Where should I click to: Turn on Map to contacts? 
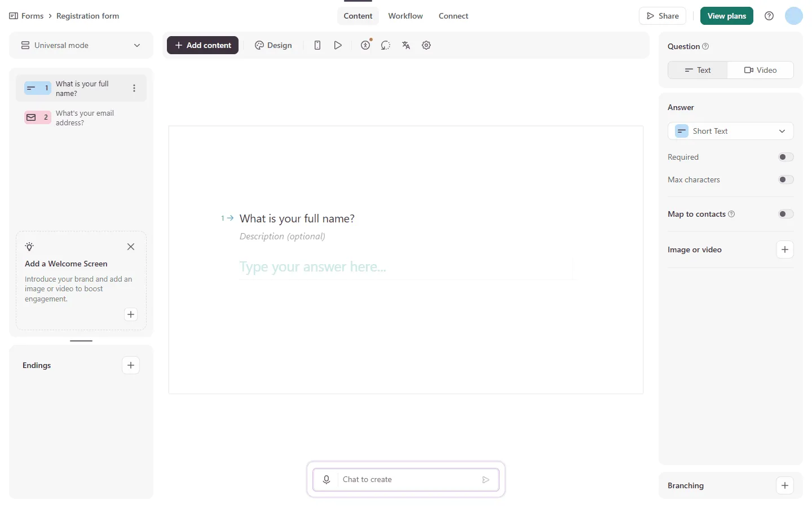[785, 214]
